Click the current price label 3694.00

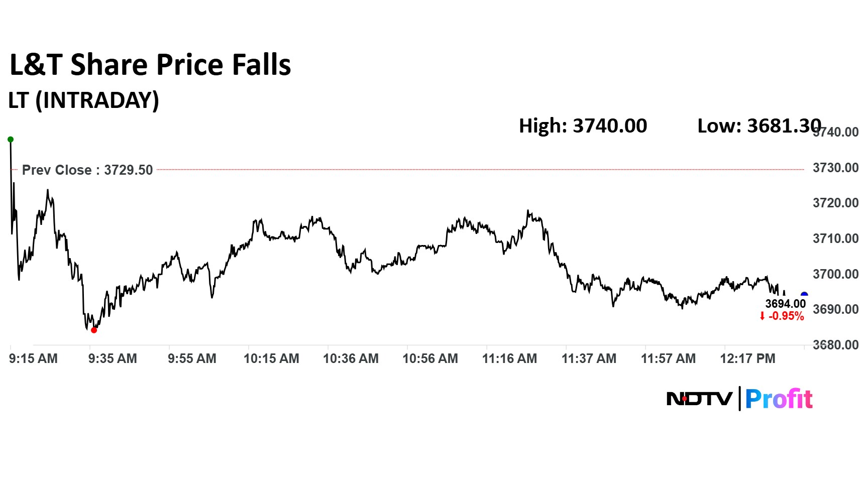pyautogui.click(x=785, y=304)
